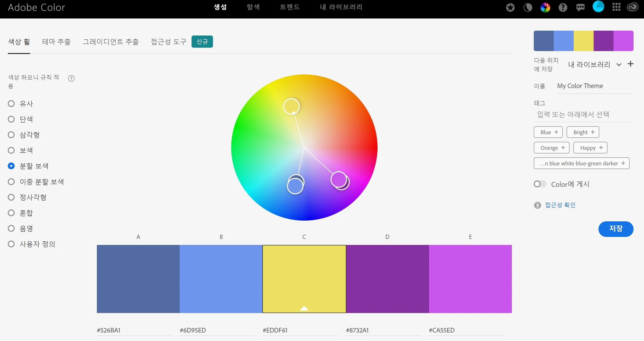Select the 보색 harmony rule
The width and height of the screenshot is (644, 341).
(11, 150)
